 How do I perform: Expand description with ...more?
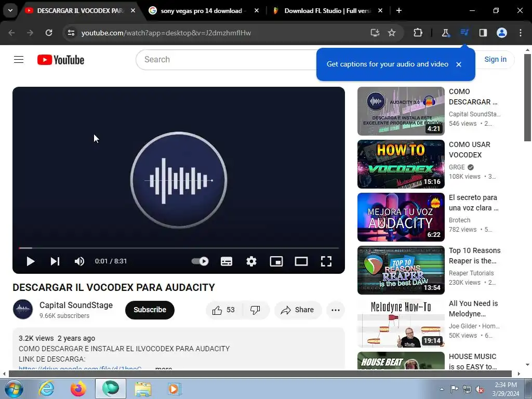(164, 368)
